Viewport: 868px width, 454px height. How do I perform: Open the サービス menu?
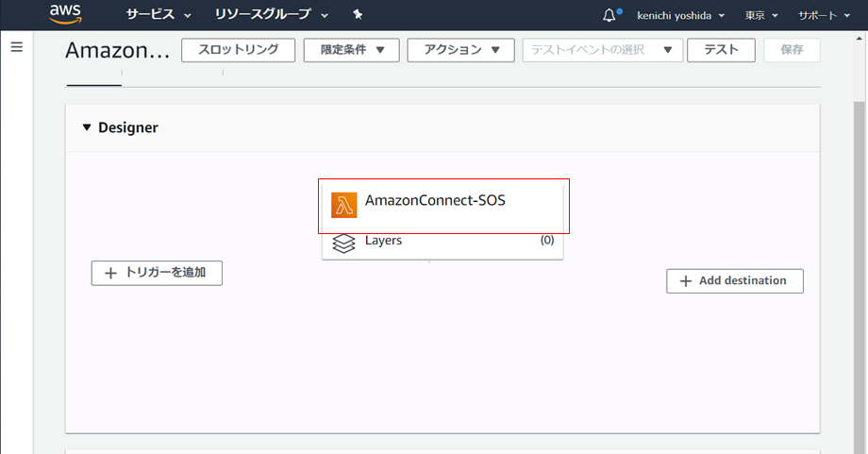pos(159,15)
